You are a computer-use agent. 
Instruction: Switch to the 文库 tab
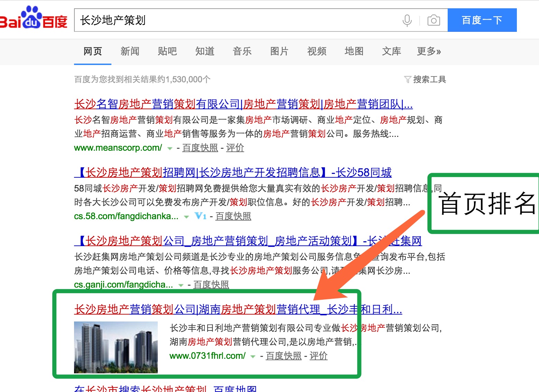click(x=392, y=52)
